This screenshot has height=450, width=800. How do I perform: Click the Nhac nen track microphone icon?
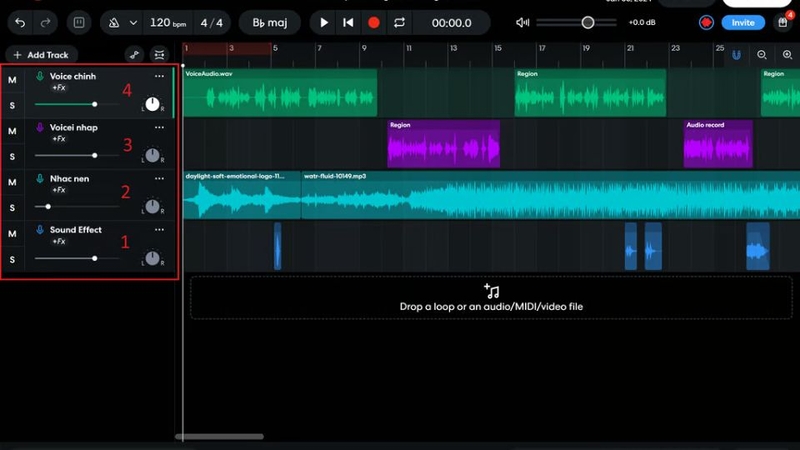click(x=40, y=179)
